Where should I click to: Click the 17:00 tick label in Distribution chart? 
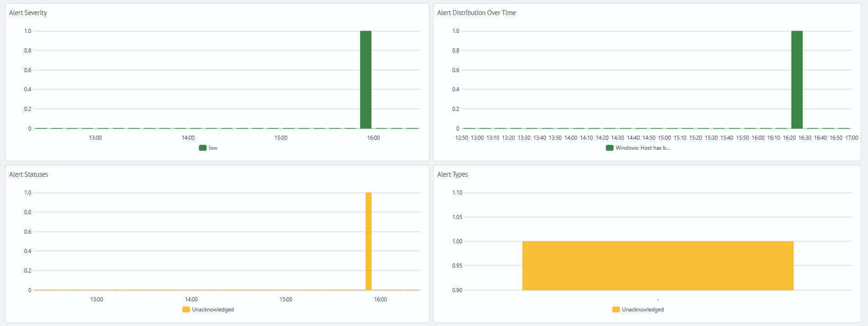852,138
